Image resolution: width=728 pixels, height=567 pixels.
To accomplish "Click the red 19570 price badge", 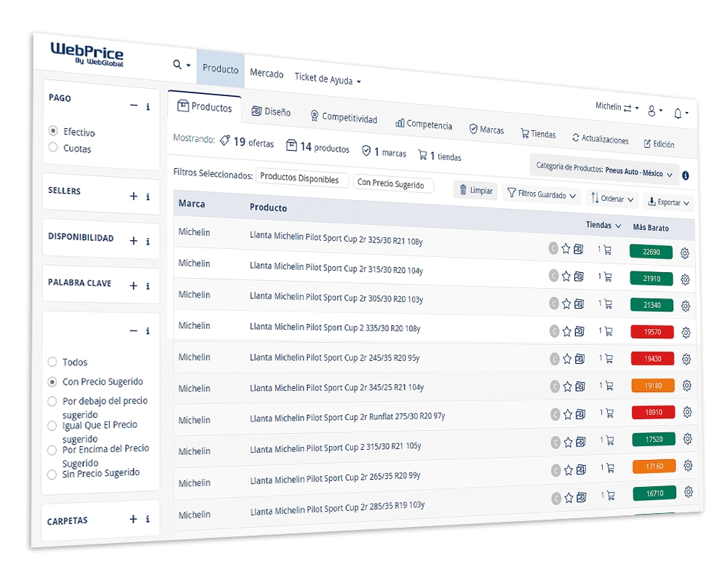I will 652,332.
